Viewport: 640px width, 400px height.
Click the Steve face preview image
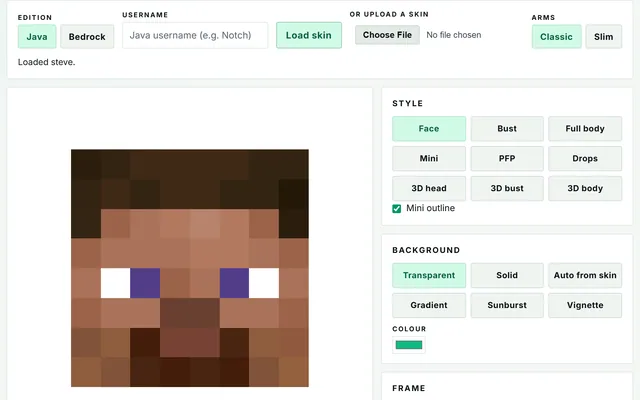190,268
